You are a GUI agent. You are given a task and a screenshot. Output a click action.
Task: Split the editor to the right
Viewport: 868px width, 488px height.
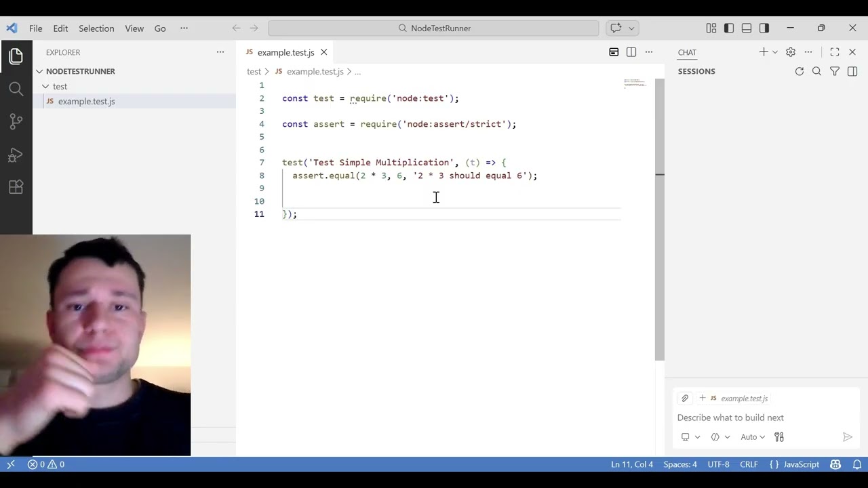(631, 52)
